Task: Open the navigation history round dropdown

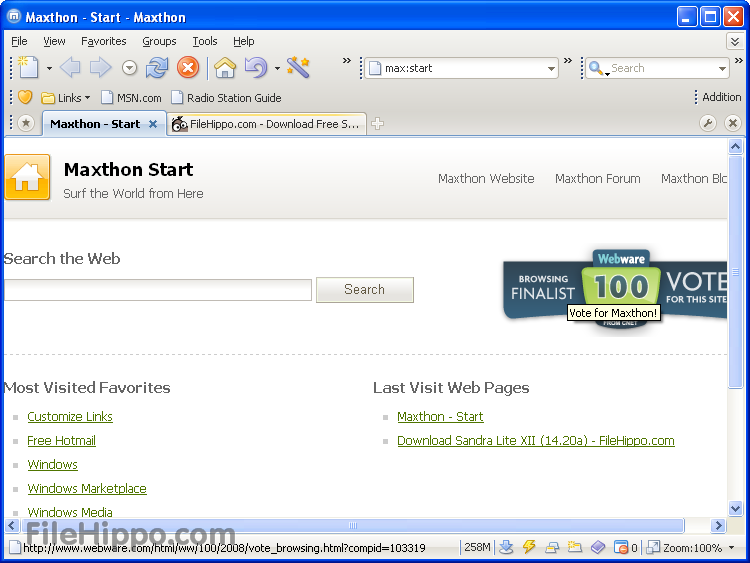Action: point(129,68)
